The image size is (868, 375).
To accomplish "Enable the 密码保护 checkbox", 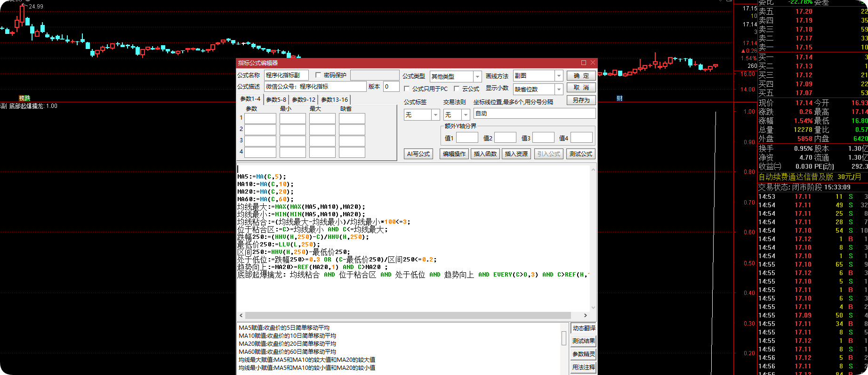I will [x=318, y=75].
